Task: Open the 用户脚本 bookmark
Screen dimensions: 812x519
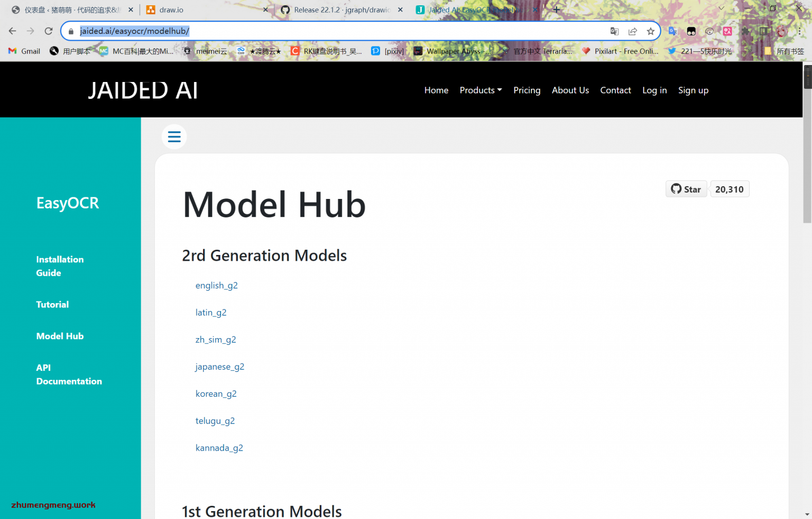Action: (x=70, y=51)
